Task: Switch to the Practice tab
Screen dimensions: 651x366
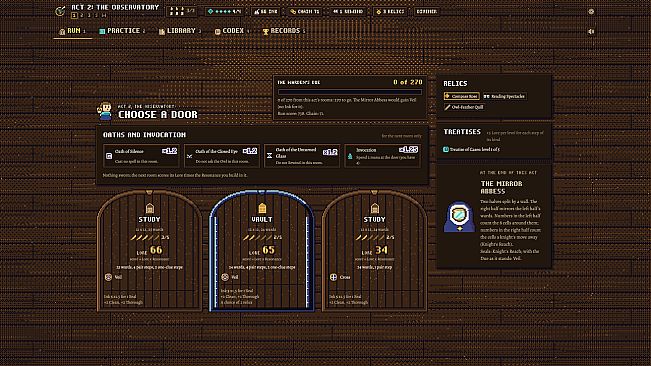Action: click(122, 31)
